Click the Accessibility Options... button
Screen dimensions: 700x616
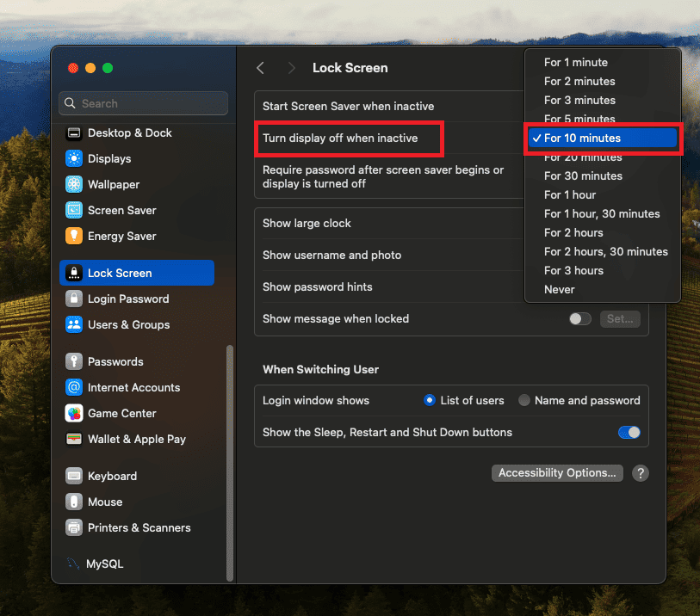click(x=557, y=473)
